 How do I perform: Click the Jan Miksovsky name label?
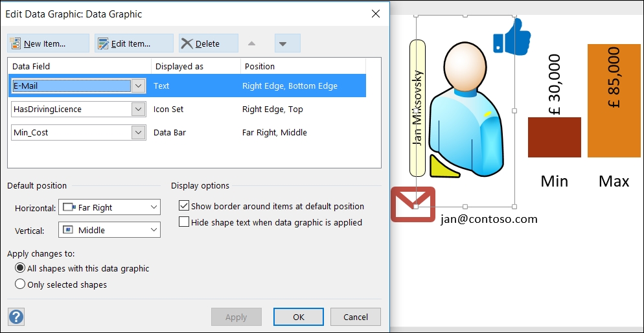(417, 108)
